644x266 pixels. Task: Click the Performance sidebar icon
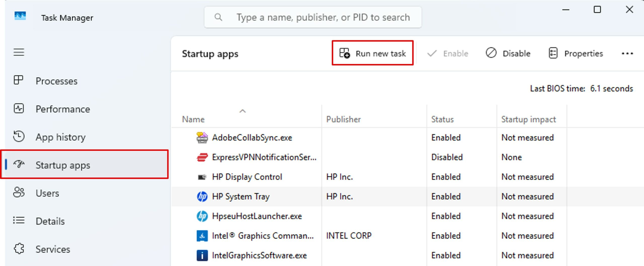tap(19, 108)
